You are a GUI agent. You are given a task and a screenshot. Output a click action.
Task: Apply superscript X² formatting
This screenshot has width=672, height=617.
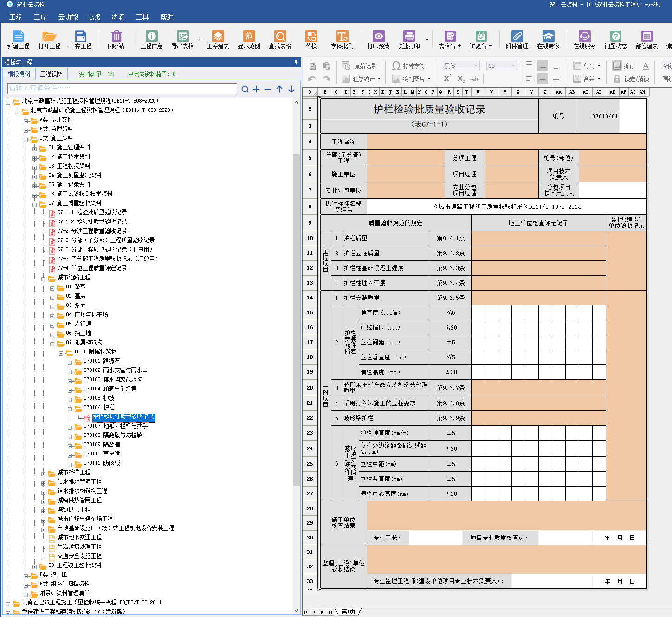(x=447, y=78)
